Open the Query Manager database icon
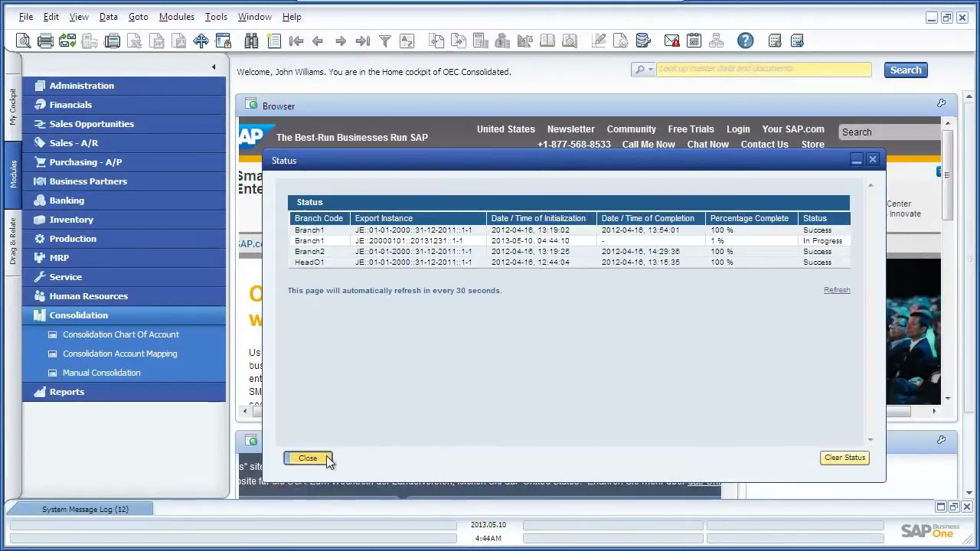Image resolution: width=980 pixels, height=551 pixels. click(x=642, y=41)
